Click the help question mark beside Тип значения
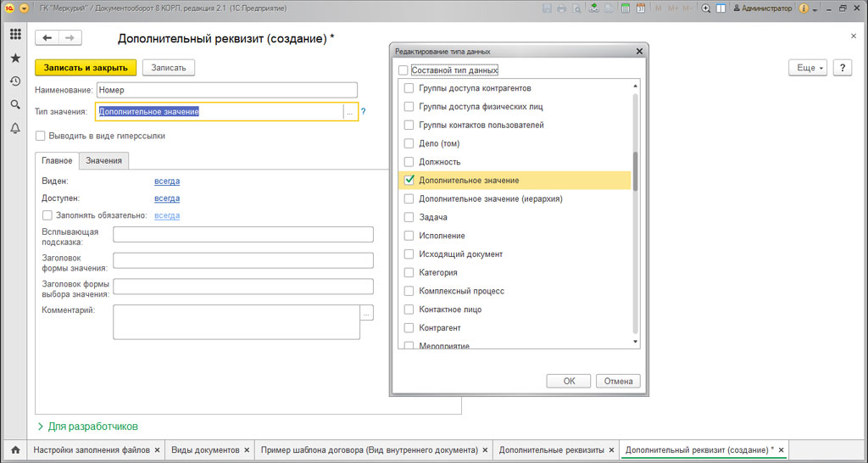Screen dimensions: 868x463 point(363,111)
